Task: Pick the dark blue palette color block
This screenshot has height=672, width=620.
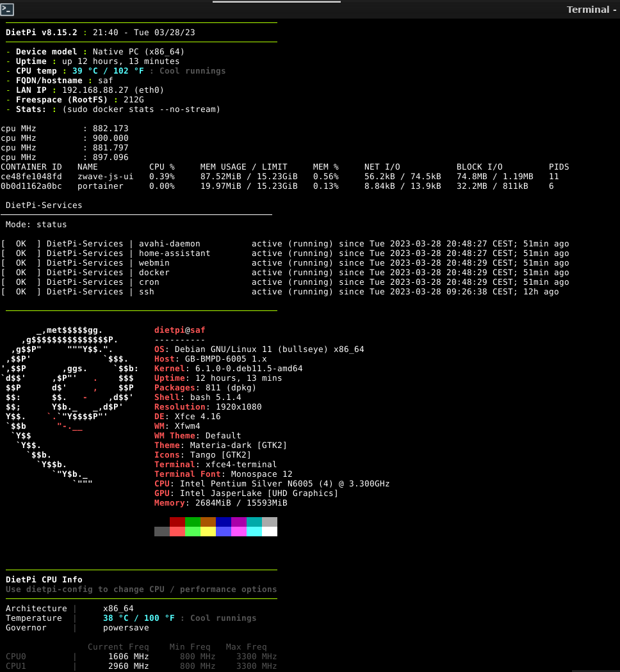Action: 224,522
